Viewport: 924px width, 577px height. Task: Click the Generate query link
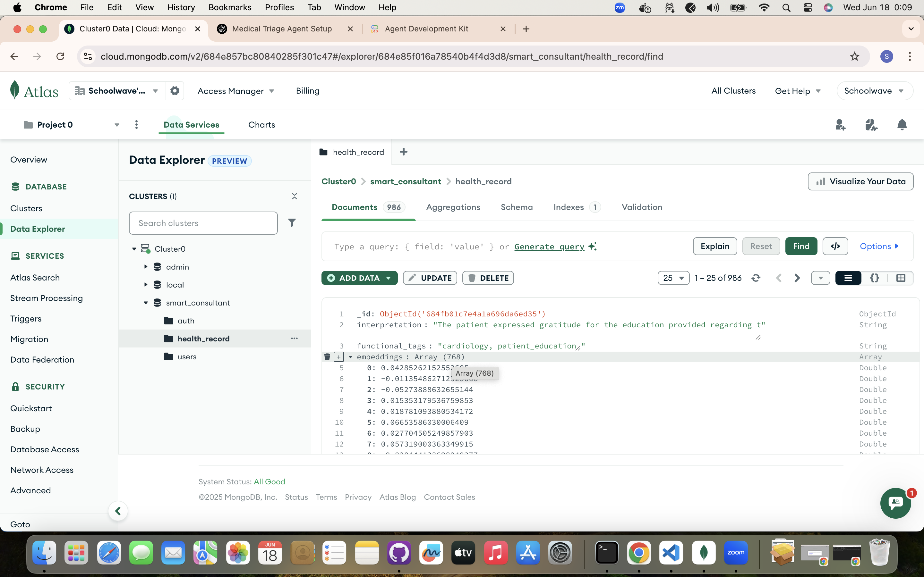pyautogui.click(x=549, y=247)
